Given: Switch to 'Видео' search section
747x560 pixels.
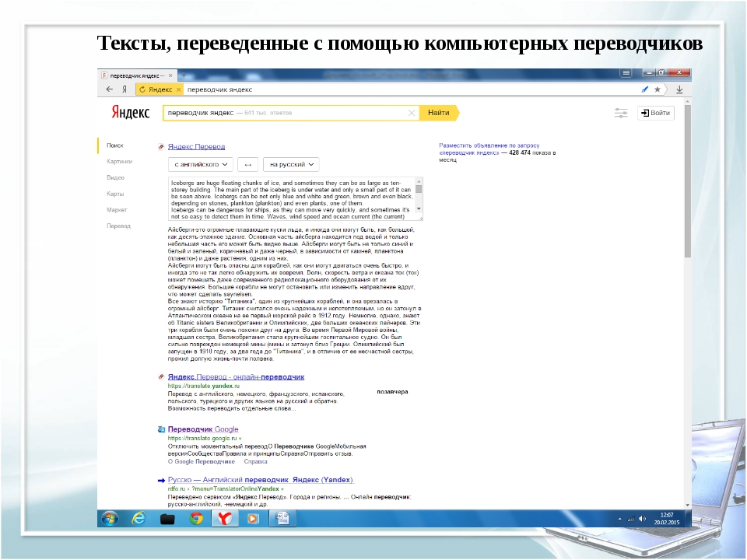Looking at the screenshot, I should (x=115, y=177).
